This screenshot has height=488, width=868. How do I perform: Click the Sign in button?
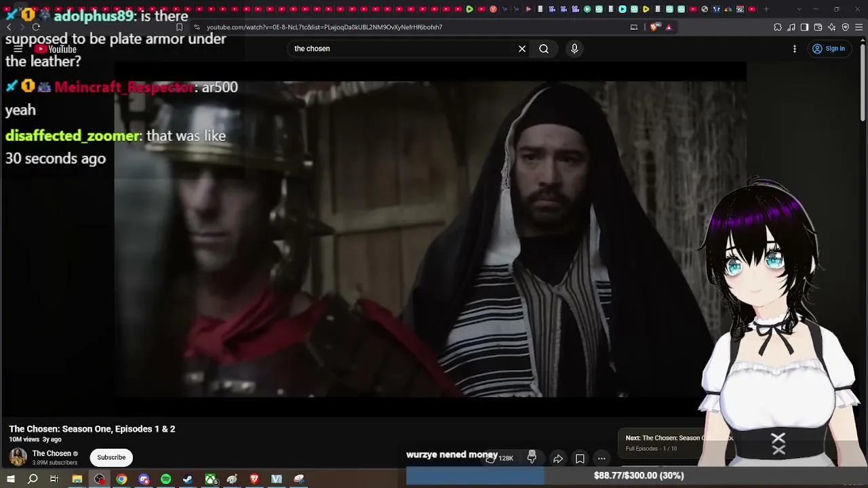pos(829,49)
